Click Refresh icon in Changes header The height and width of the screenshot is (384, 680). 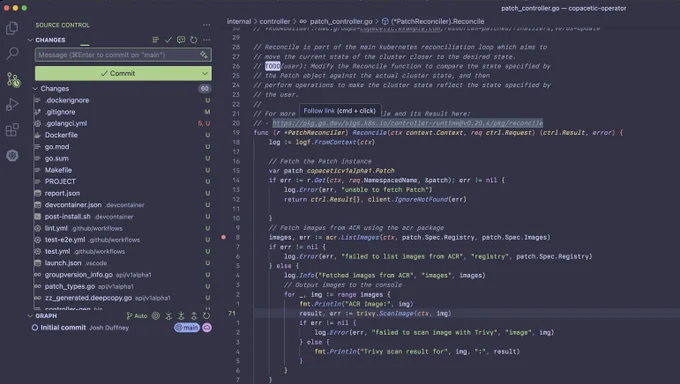(193, 40)
